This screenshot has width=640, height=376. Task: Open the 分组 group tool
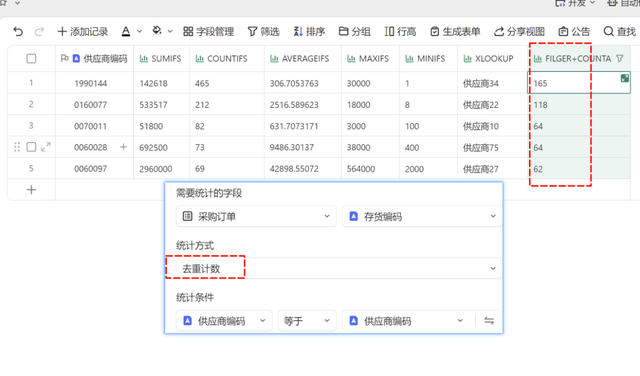(355, 31)
